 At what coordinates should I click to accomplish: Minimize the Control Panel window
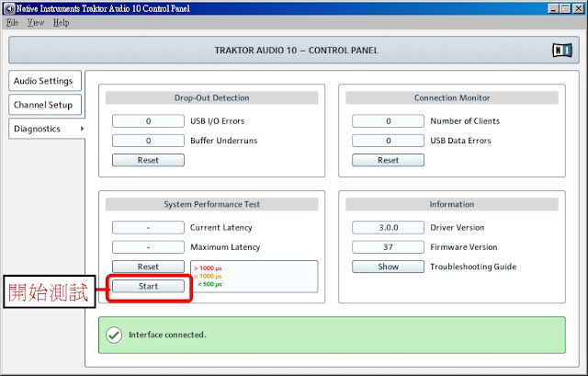553,8
